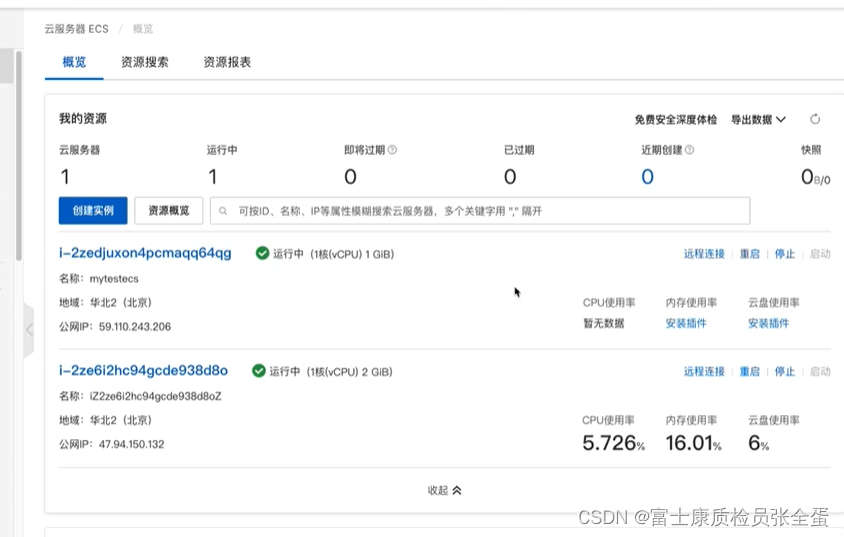Viewport: 844px width, 537px height.
Task: Click the left panel vertical scrollbar
Action: [x=18, y=156]
